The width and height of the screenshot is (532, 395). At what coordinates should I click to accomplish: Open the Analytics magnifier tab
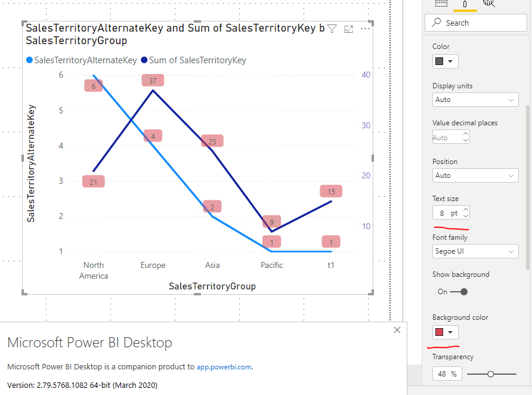pyautogui.click(x=489, y=4)
